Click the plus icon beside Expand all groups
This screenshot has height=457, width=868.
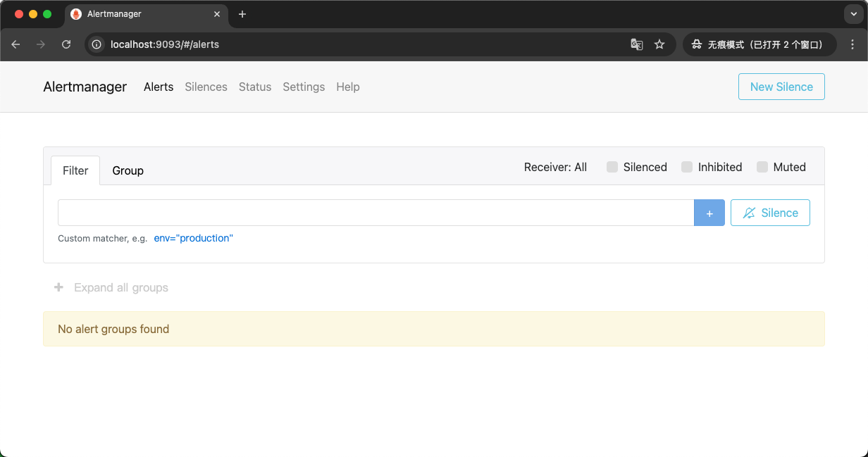58,287
